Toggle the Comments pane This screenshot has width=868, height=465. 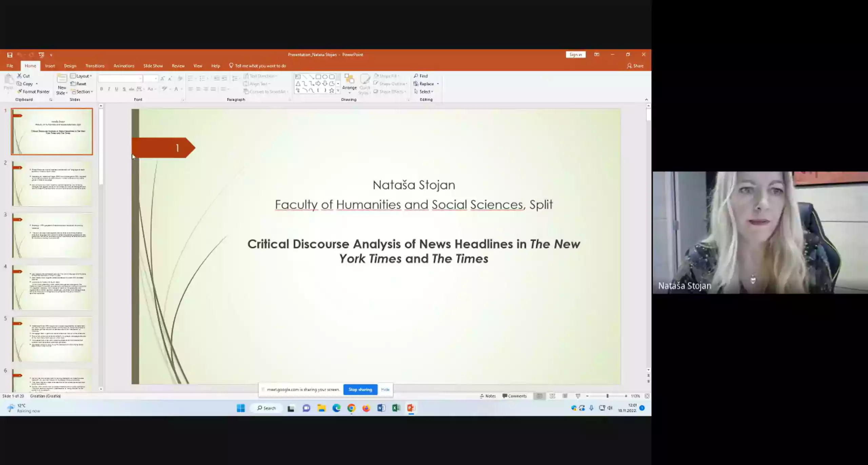tap(515, 396)
